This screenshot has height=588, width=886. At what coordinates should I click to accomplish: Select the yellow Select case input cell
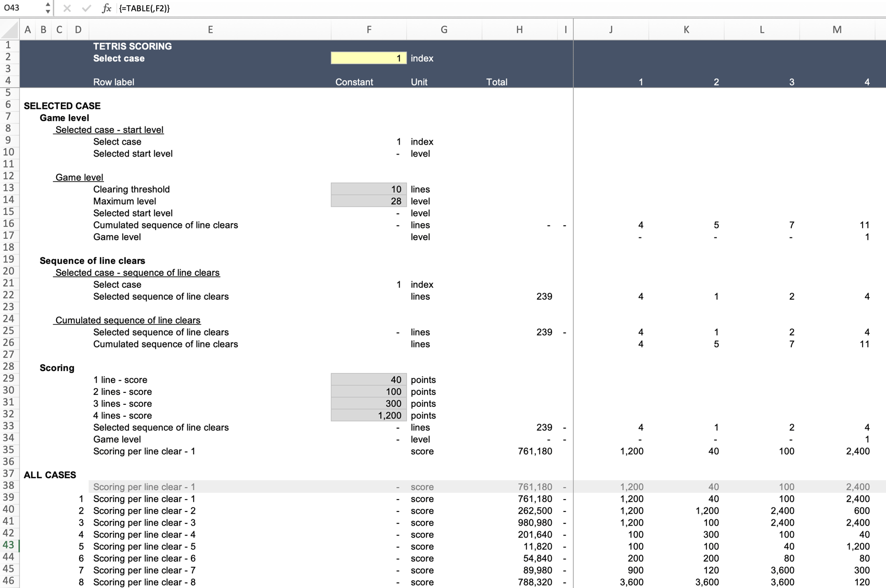[x=368, y=58]
